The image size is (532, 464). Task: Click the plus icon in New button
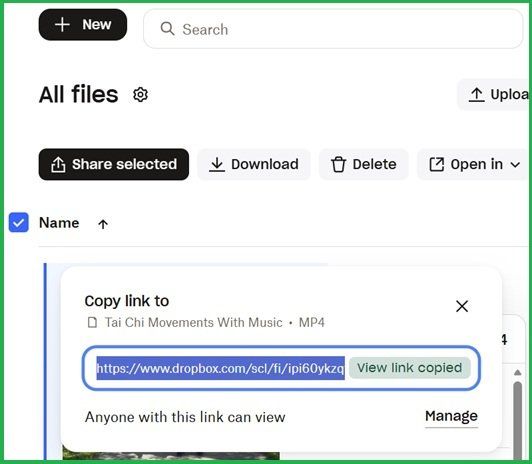pos(62,25)
